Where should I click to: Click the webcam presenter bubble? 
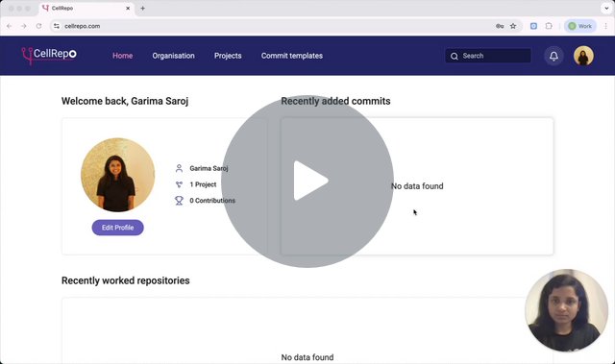(566, 310)
